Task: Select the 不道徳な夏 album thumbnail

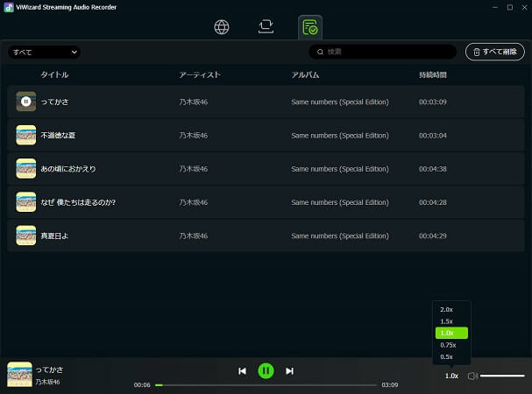Action: point(25,135)
